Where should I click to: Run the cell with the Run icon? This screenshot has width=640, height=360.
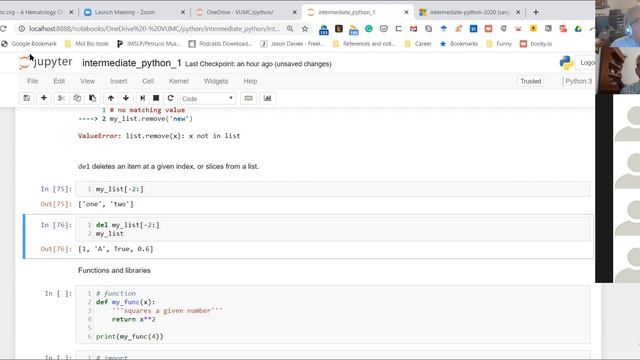[x=142, y=98]
